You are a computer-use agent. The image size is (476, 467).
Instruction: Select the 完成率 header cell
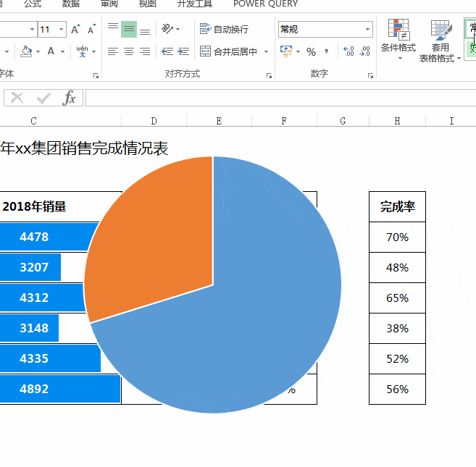(x=397, y=206)
